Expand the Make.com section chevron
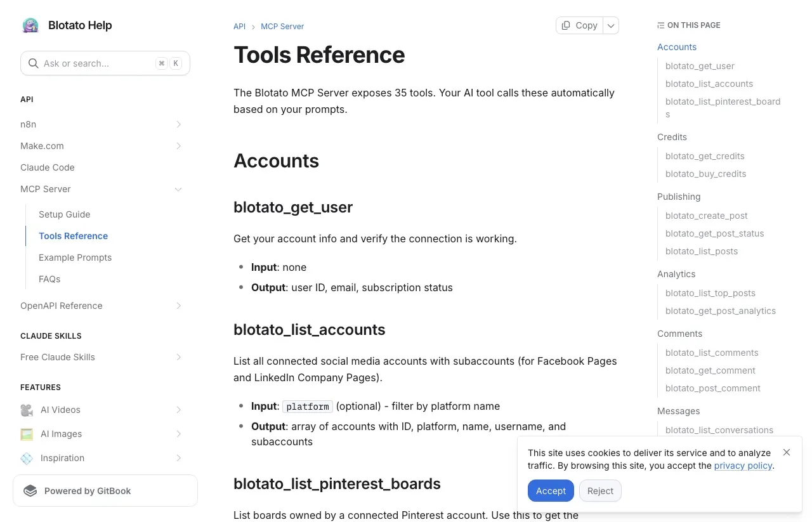812x522 pixels. tap(178, 146)
